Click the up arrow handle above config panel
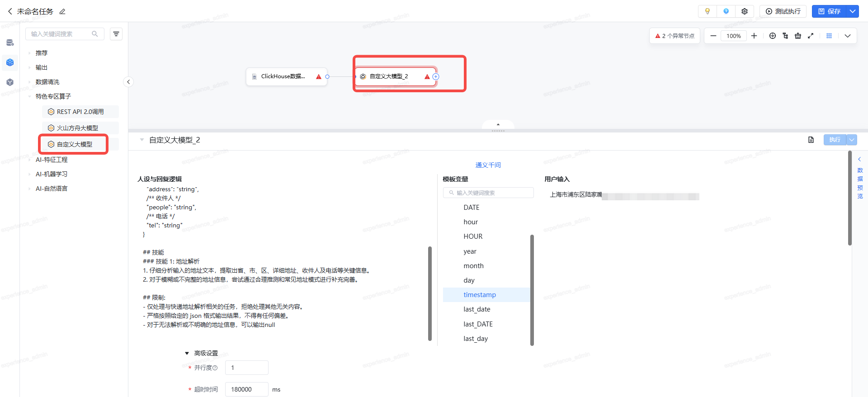 498,124
